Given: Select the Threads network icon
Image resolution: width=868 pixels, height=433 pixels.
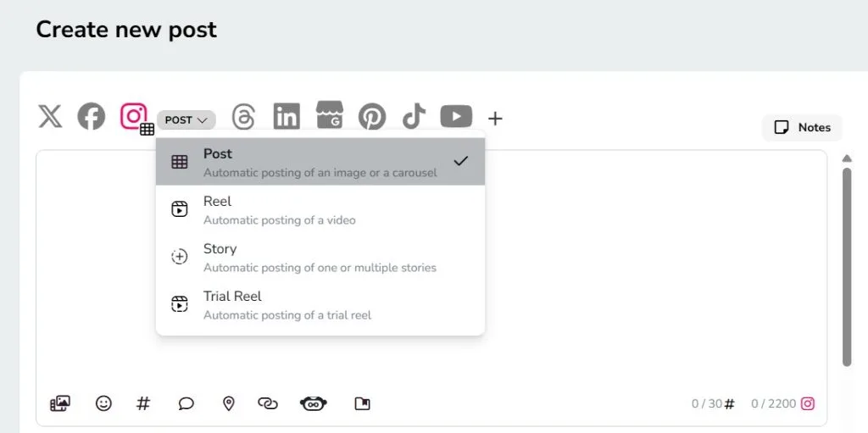Looking at the screenshot, I should pos(243,117).
